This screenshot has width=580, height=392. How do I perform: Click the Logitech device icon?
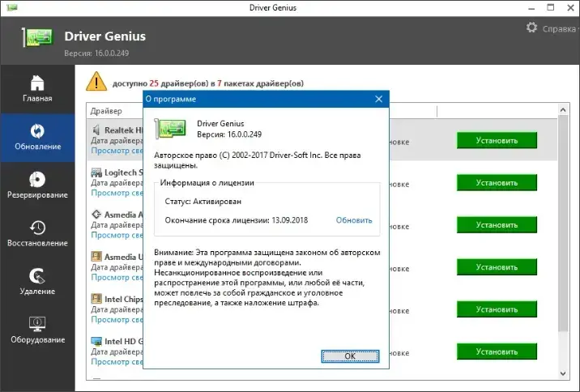click(96, 173)
